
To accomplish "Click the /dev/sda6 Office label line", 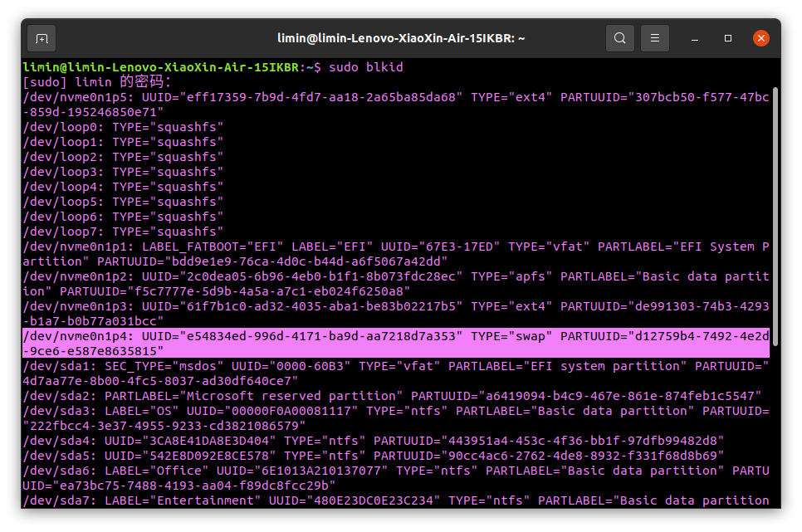I will click(396, 478).
